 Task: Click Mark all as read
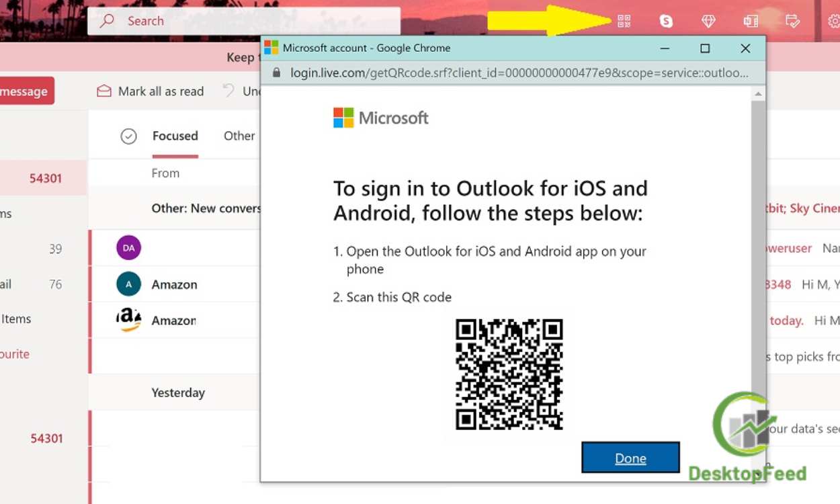[151, 91]
